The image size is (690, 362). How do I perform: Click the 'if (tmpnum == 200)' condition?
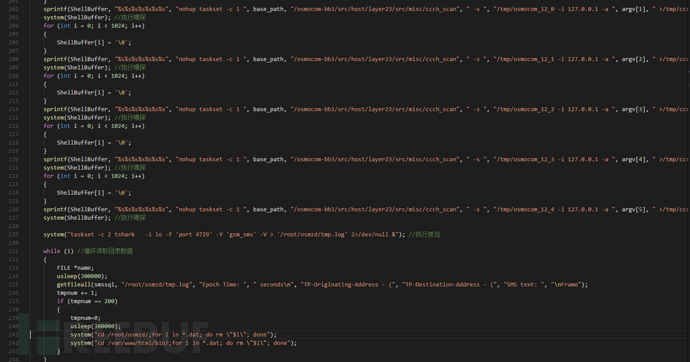tap(87, 301)
